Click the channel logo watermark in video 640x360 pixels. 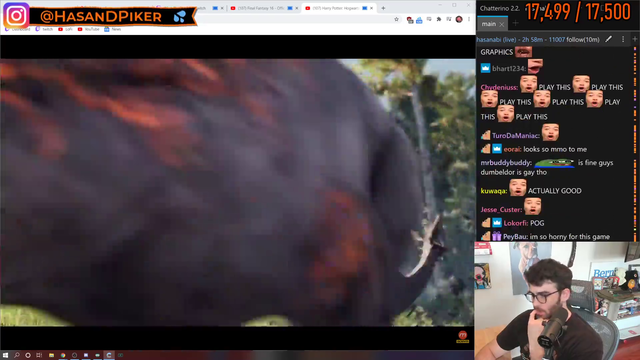coord(462,336)
